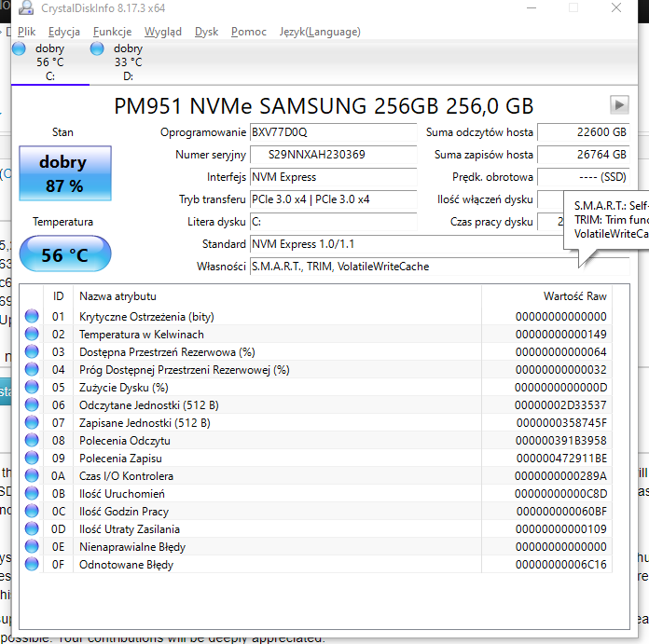
Task: Click status orb for attribute 07 Zapisane Jednostki
Action: [x=32, y=423]
